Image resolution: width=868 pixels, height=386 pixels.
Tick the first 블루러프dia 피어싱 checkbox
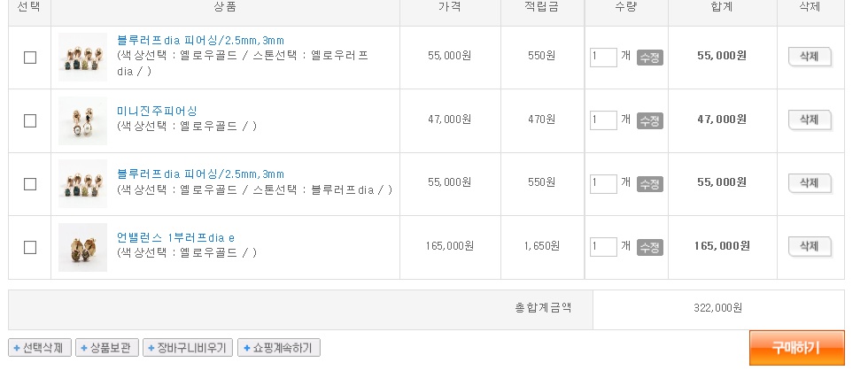(x=30, y=58)
